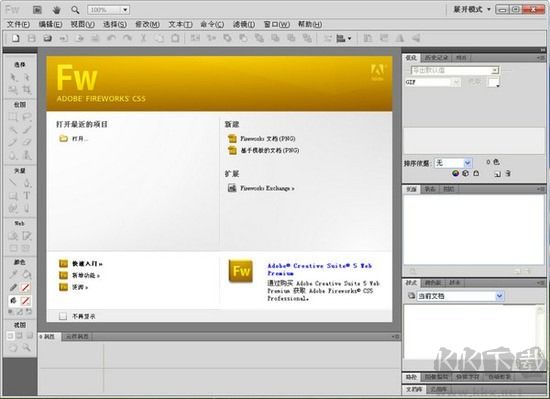Select the Text tool
Viewport: 550px width, 399px height.
pyautogui.click(x=27, y=196)
